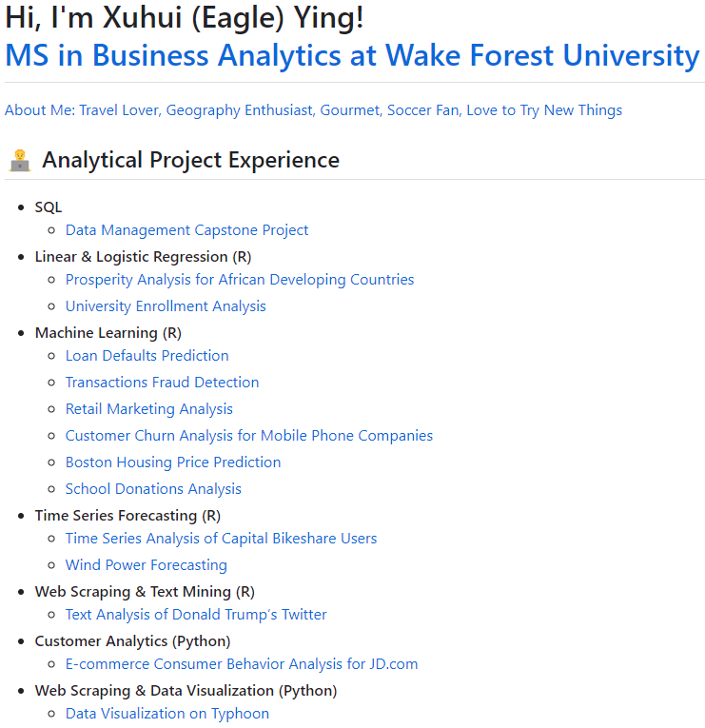This screenshot has width=705, height=728.
Task: Open Transactions Fraud Detection project
Action: (162, 383)
